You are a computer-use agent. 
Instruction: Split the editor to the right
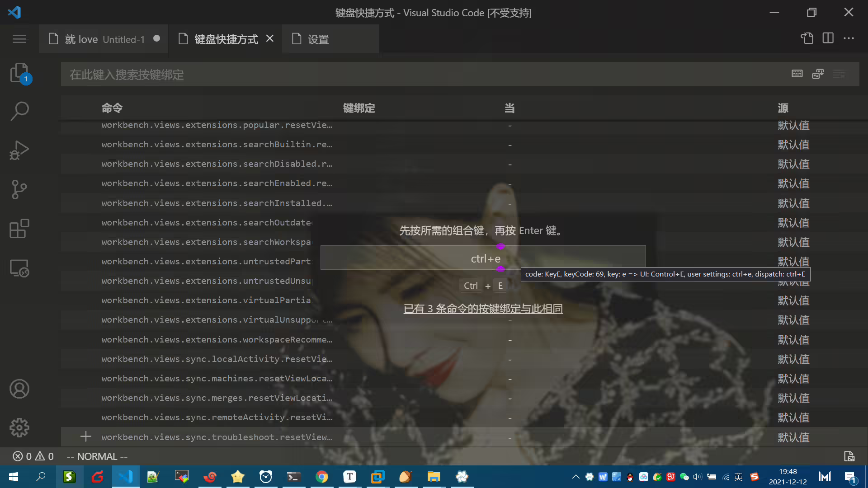point(828,38)
